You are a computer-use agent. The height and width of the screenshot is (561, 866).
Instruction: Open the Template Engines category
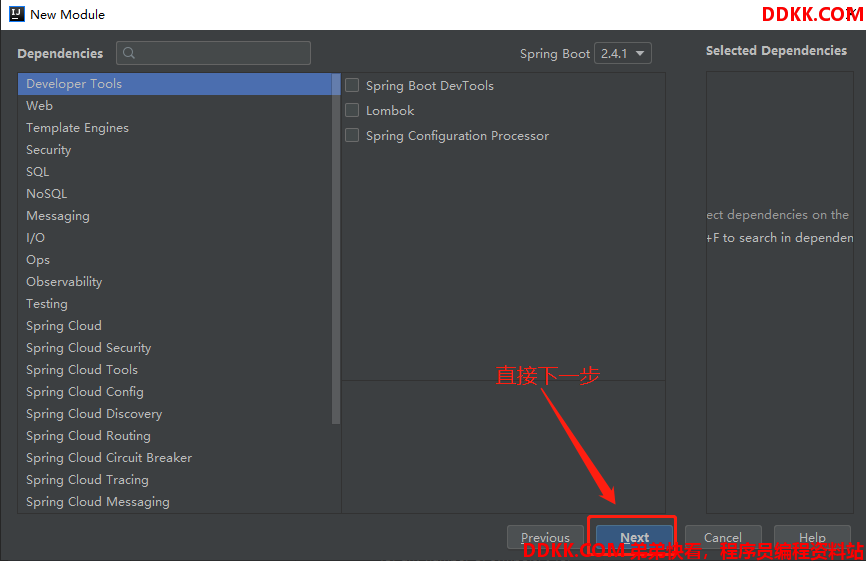click(175, 128)
